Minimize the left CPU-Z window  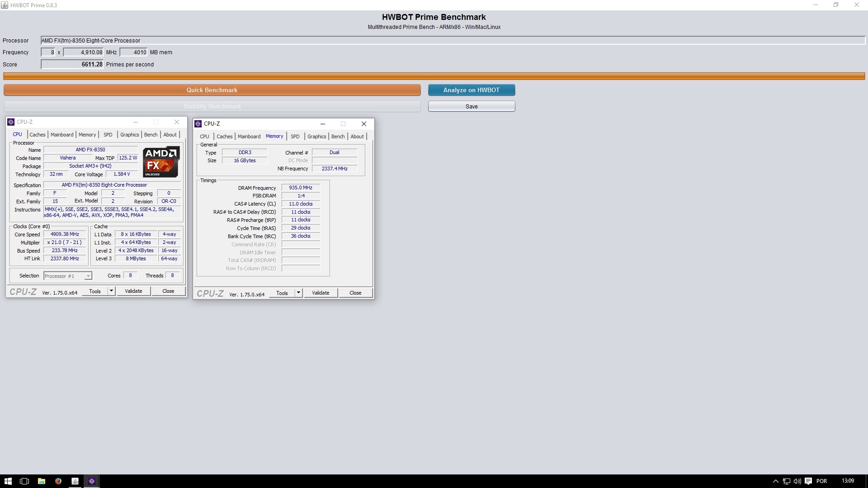click(x=136, y=122)
